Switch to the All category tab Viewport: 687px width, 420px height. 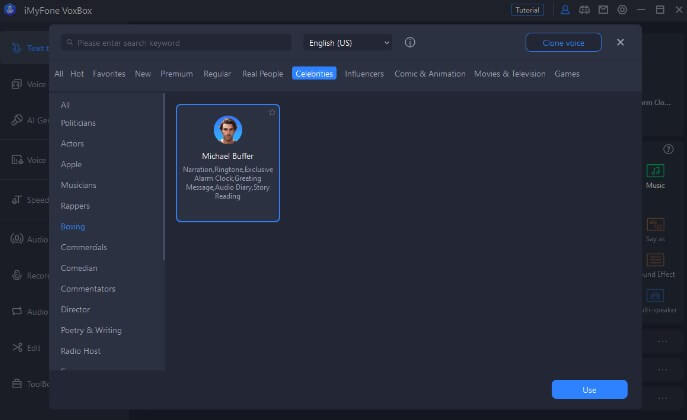coord(59,74)
